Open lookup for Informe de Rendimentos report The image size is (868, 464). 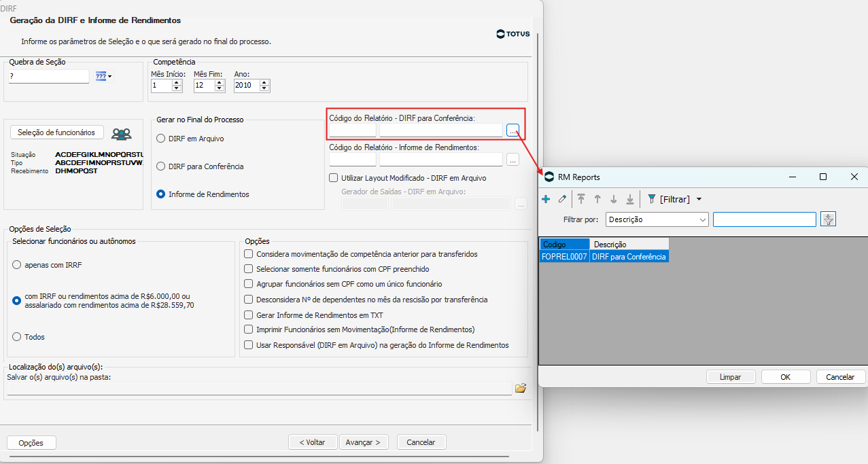pos(513,160)
